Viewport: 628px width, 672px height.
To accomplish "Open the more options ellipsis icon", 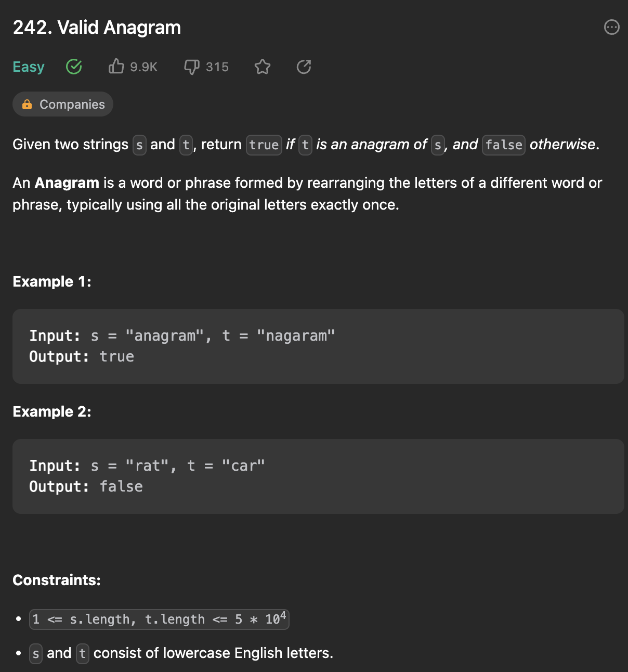I will click(612, 27).
